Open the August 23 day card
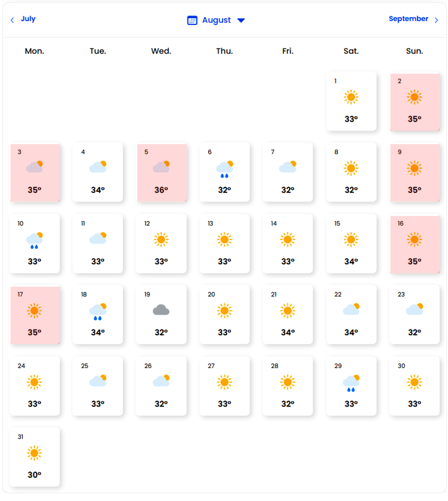Screen dimensions: 448x501 pyautogui.click(x=414, y=315)
